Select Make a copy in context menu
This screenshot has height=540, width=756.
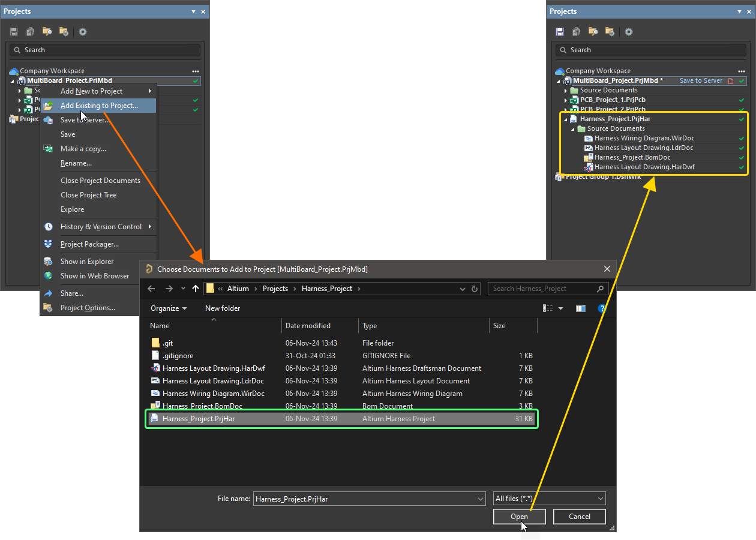tap(98, 149)
